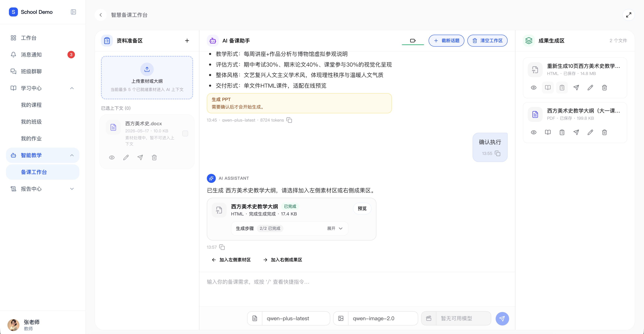Click clipboard icon for 重新生成10页西方美术史教学 file
The width and height of the screenshot is (644, 334).
(562, 88)
